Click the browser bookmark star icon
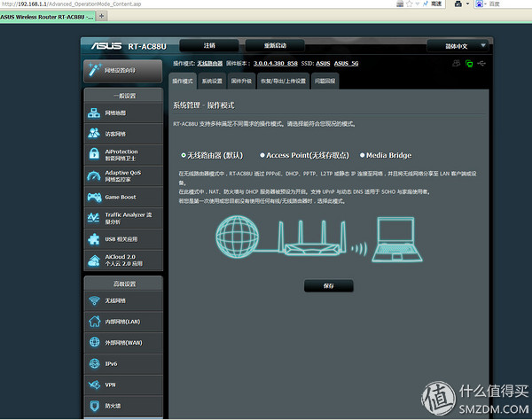The width and height of the screenshot is (532, 420). 409,4
